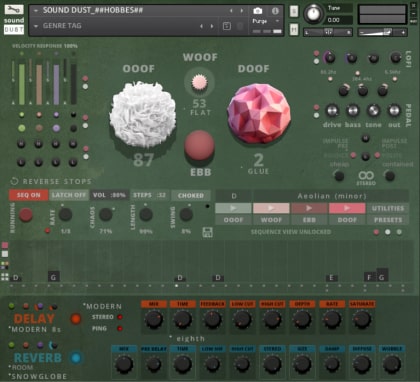Click the CHOKED button

(191, 196)
